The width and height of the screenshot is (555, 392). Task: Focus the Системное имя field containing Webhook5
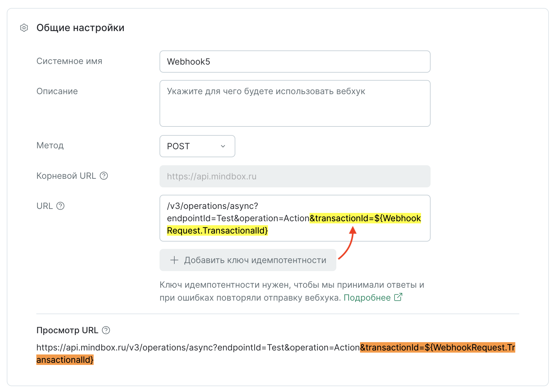click(295, 62)
